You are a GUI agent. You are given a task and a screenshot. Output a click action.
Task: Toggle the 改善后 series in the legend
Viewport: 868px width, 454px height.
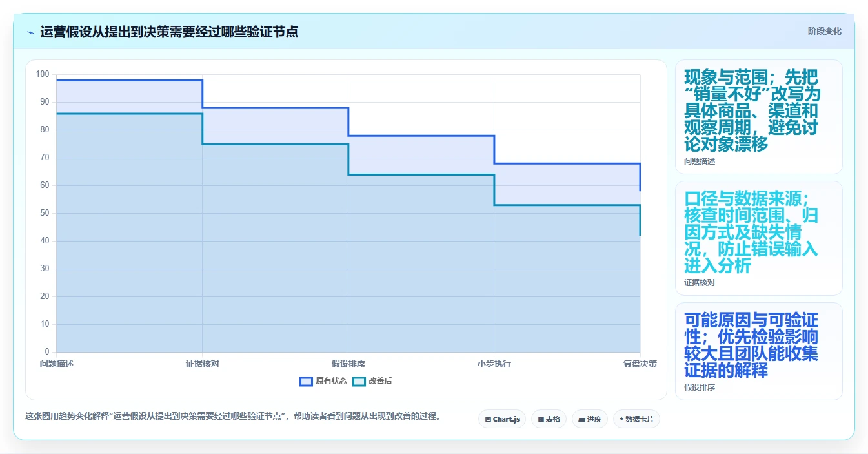(372, 381)
